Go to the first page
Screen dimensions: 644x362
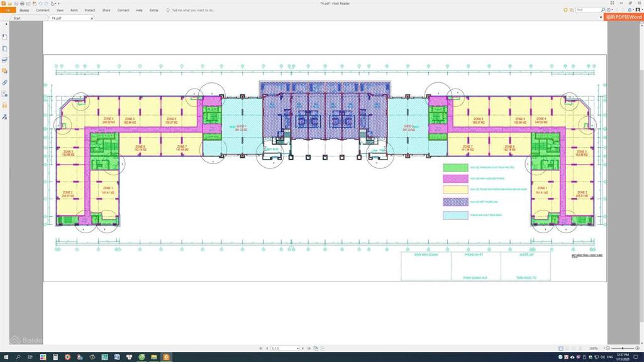[x=261, y=348]
